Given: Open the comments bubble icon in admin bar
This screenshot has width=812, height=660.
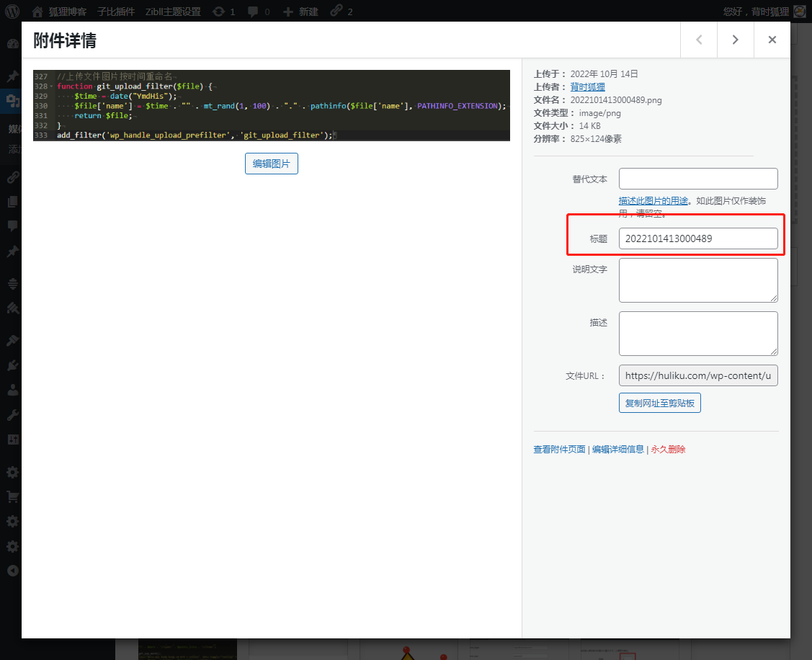Looking at the screenshot, I should [253, 12].
